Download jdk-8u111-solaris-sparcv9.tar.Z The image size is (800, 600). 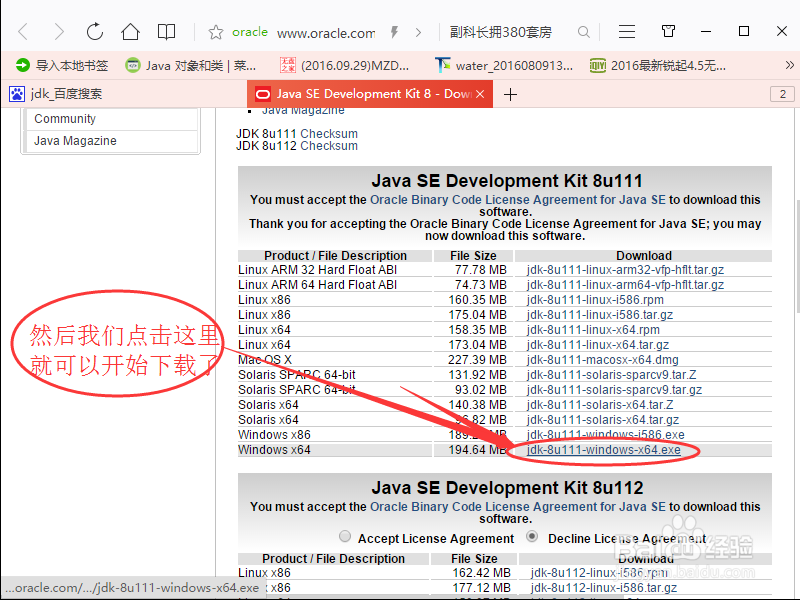pos(612,375)
